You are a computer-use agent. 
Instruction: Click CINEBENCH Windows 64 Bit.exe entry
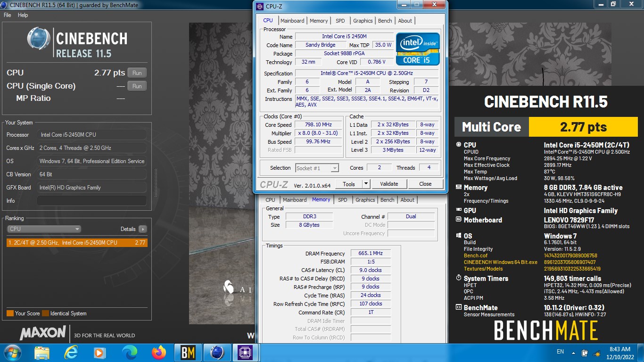501,262
